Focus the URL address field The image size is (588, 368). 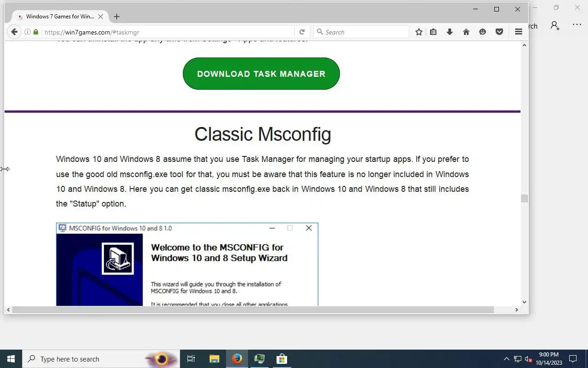click(168, 32)
